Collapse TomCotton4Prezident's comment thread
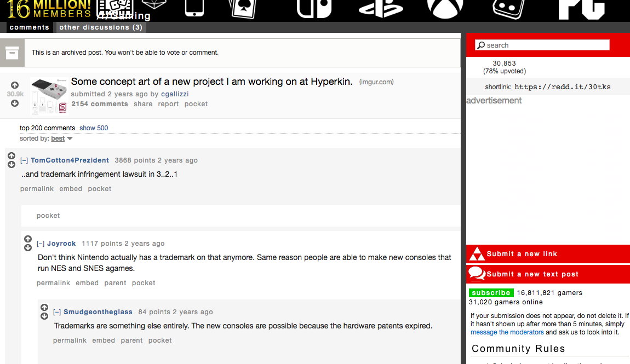This screenshot has height=364, width=630. click(24, 160)
